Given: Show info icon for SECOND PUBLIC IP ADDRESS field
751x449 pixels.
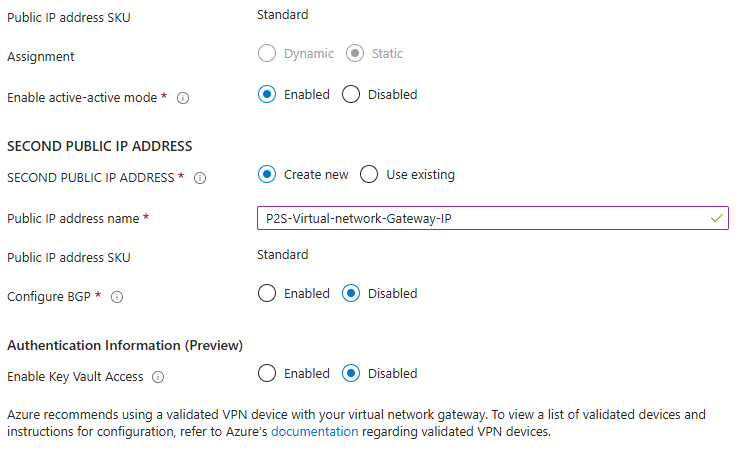Looking at the screenshot, I should [200, 178].
